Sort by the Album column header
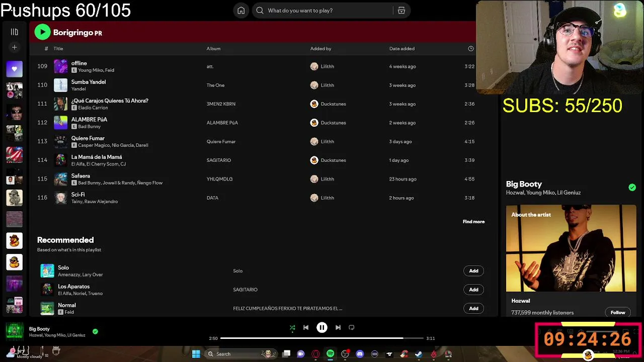The height and width of the screenshot is (362, 644). coord(213,49)
